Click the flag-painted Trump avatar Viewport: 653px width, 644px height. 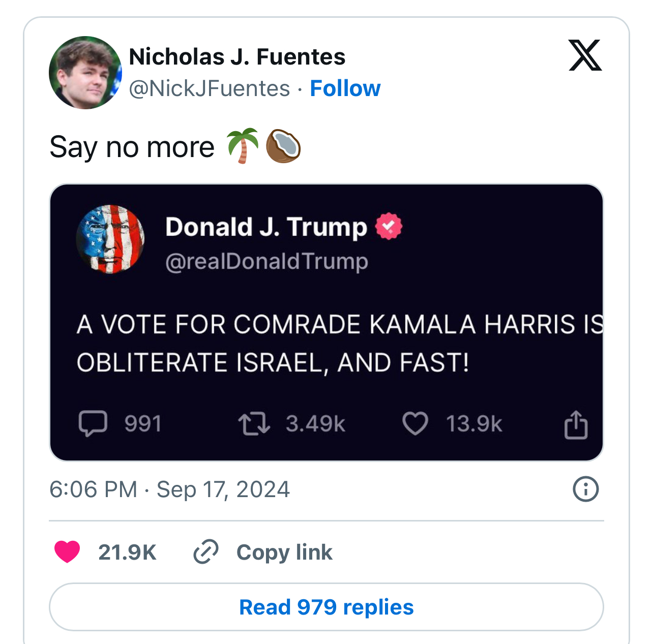pyautogui.click(x=110, y=239)
